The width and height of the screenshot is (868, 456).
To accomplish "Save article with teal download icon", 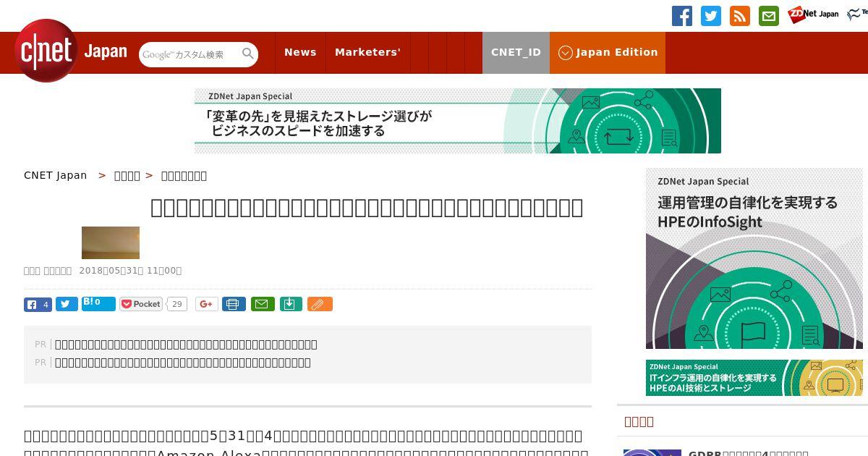I will tap(290, 304).
